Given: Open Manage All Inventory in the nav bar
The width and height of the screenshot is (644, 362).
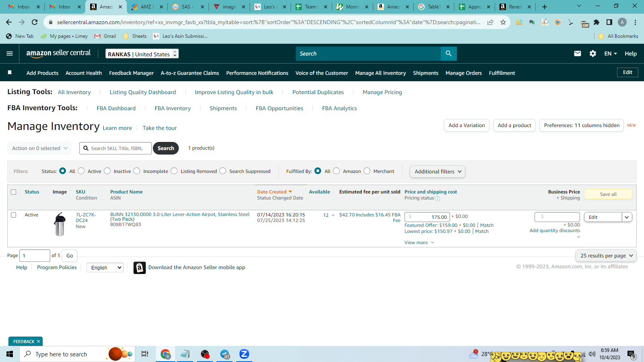Looking at the screenshot, I should pos(380,73).
